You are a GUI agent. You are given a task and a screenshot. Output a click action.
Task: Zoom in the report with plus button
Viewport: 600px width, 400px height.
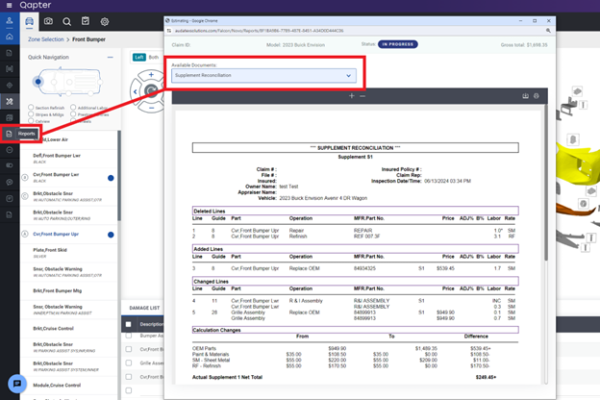pos(352,96)
